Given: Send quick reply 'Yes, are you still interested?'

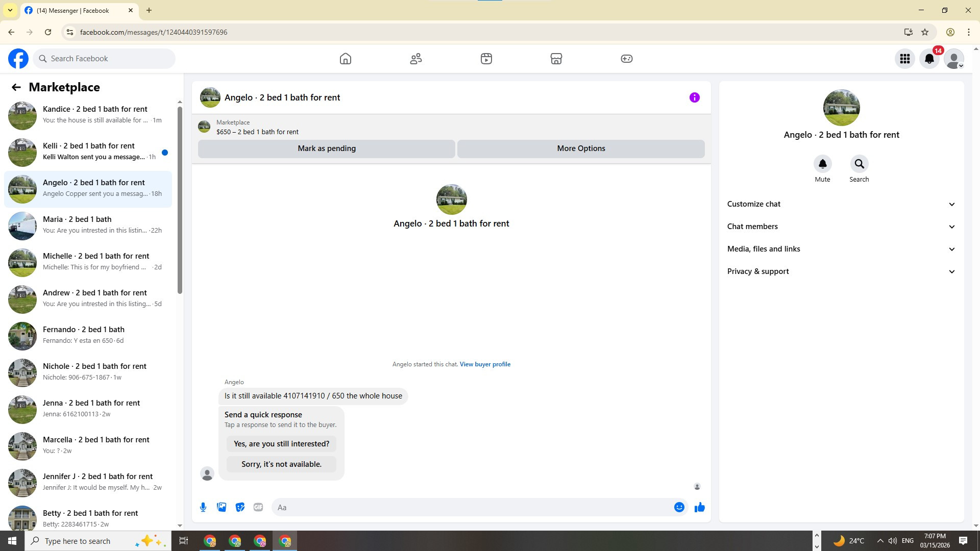Looking at the screenshot, I should (281, 444).
